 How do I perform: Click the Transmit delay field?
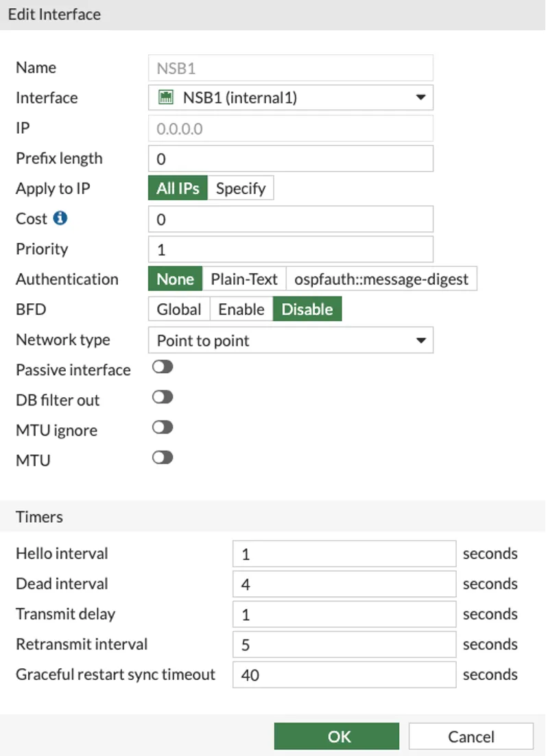[344, 614]
